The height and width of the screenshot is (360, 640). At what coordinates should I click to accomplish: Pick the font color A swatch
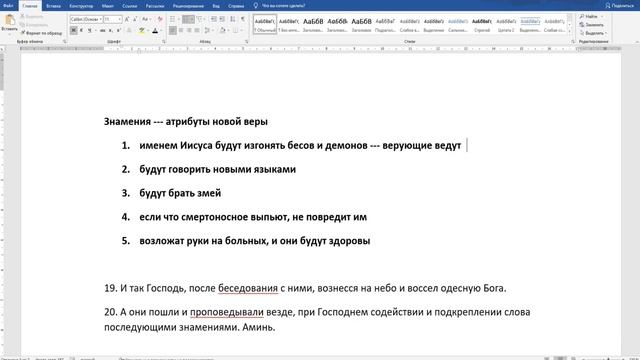click(x=155, y=31)
